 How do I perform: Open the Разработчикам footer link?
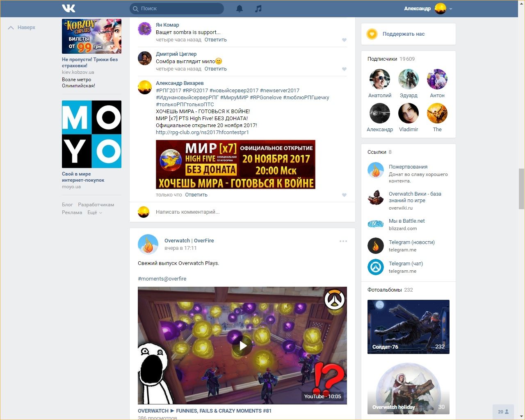pyautogui.click(x=96, y=205)
